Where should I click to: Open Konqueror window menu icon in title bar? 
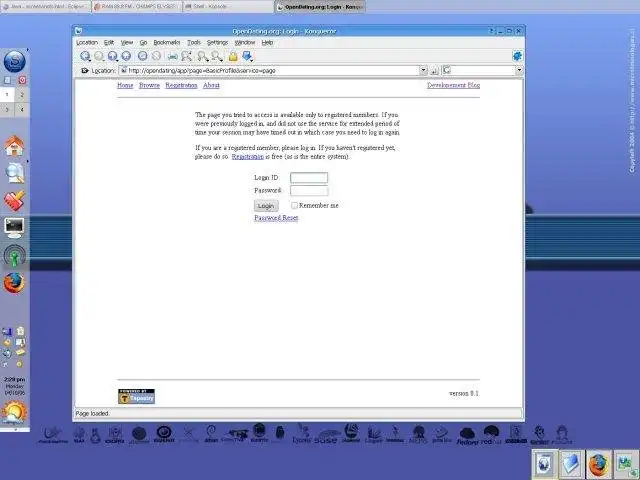(78, 31)
